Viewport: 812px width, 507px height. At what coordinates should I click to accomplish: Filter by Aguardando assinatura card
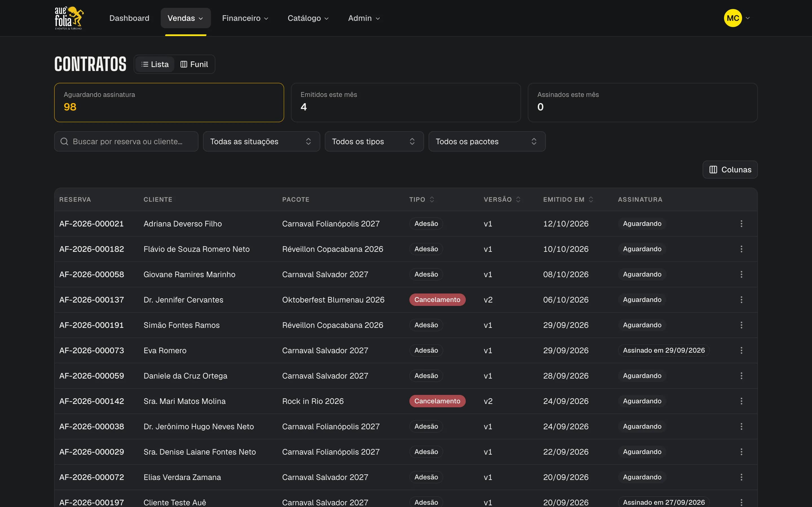pos(169,103)
